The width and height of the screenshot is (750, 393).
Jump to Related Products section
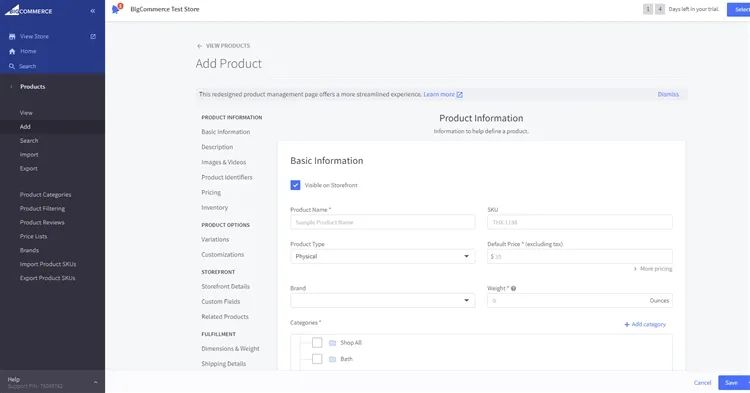pyautogui.click(x=225, y=317)
